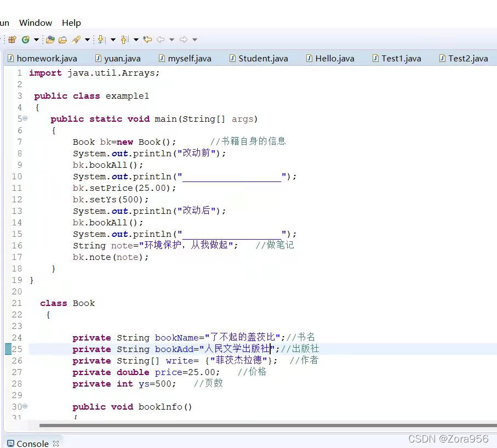The width and height of the screenshot is (497, 448).
Task: Click the Open Task folder icon
Action: click(x=63, y=39)
